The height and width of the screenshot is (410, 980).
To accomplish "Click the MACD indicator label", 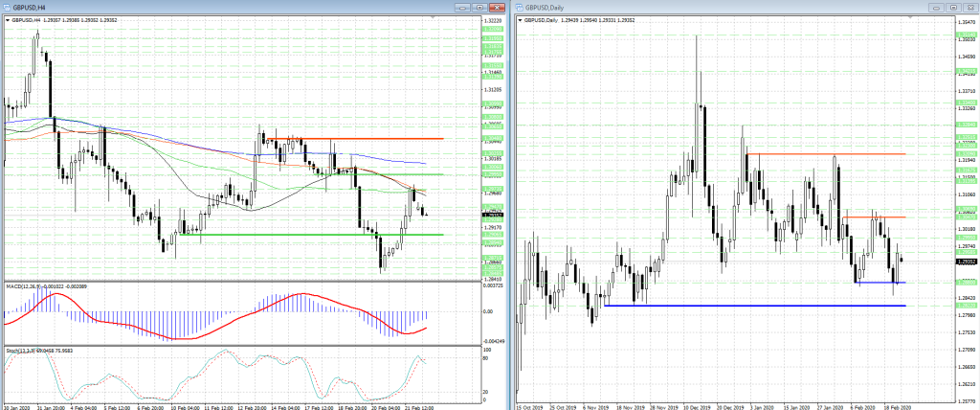I will point(29,286).
